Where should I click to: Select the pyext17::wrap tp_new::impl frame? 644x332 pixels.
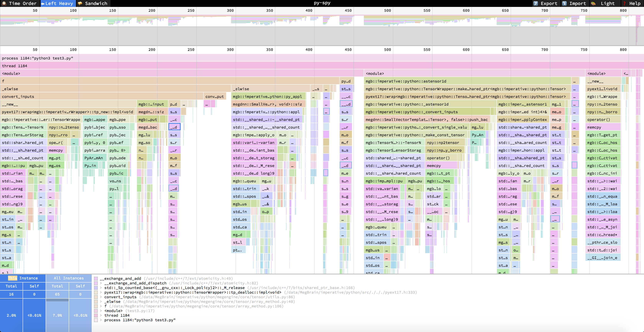point(68,112)
